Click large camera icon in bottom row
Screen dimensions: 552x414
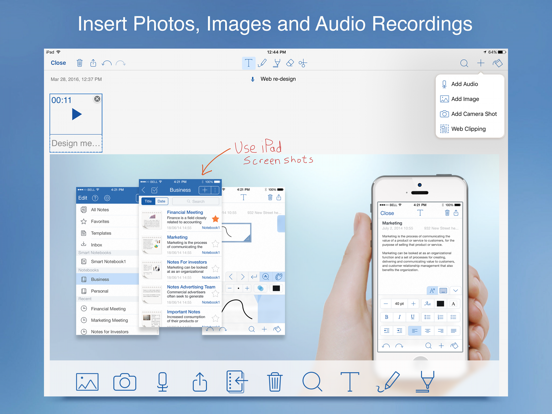tap(125, 382)
